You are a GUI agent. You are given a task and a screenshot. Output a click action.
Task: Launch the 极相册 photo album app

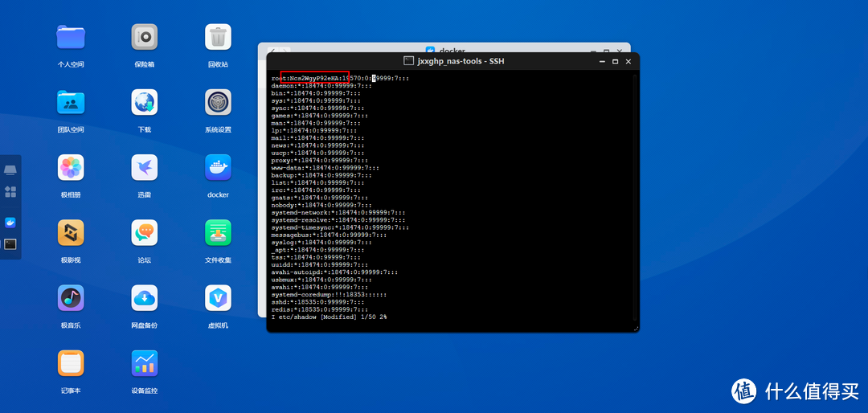71,167
